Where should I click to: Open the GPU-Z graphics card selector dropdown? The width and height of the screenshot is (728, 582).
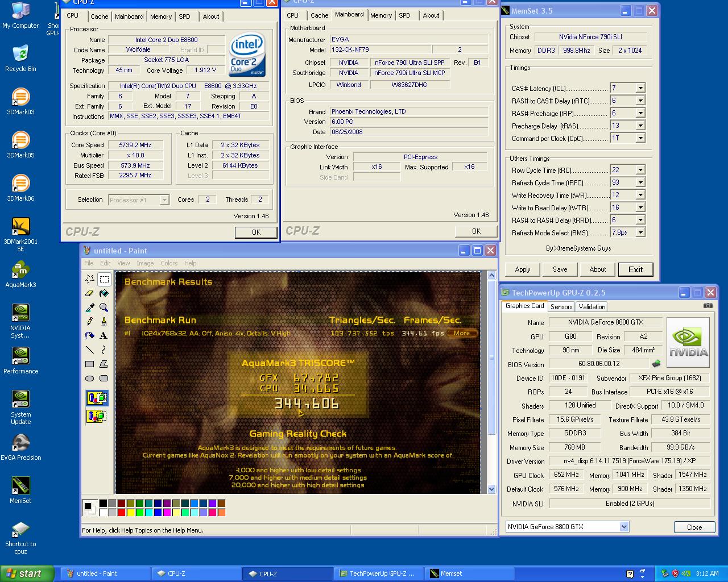point(624,527)
